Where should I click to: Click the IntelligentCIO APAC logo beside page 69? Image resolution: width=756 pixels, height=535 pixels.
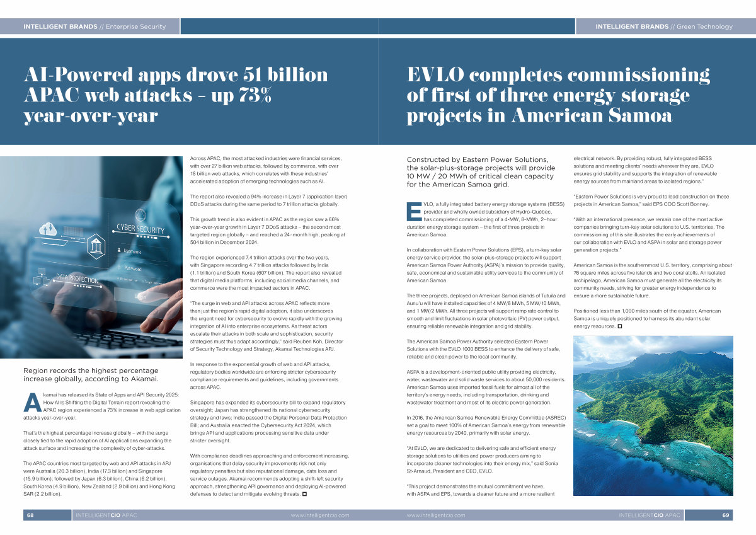pyautogui.click(x=650, y=515)
